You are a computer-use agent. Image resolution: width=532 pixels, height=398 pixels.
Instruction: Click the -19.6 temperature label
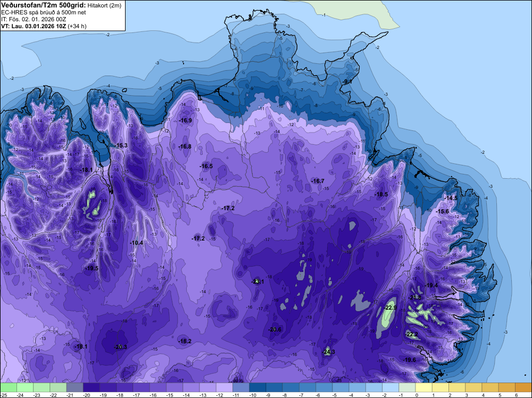410,360
